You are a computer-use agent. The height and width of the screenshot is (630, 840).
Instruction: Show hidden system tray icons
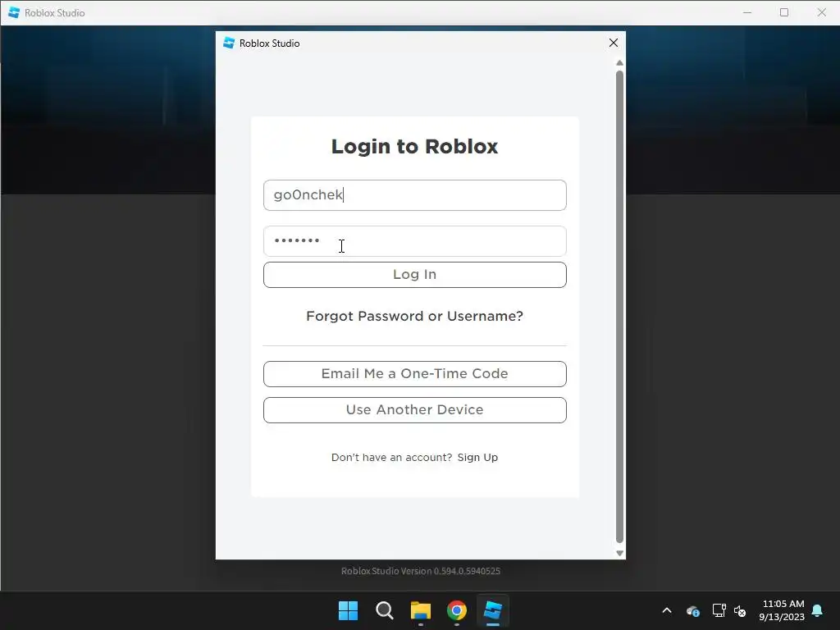667,610
